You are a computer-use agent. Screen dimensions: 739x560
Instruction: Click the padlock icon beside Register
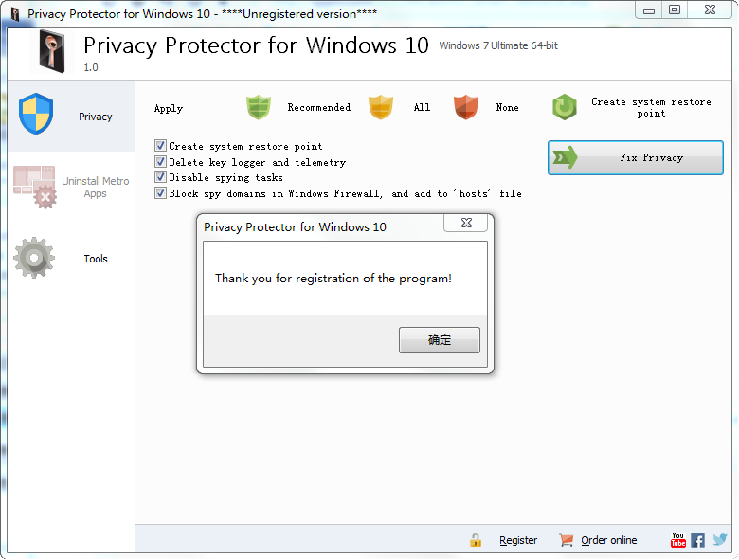pyautogui.click(x=476, y=540)
